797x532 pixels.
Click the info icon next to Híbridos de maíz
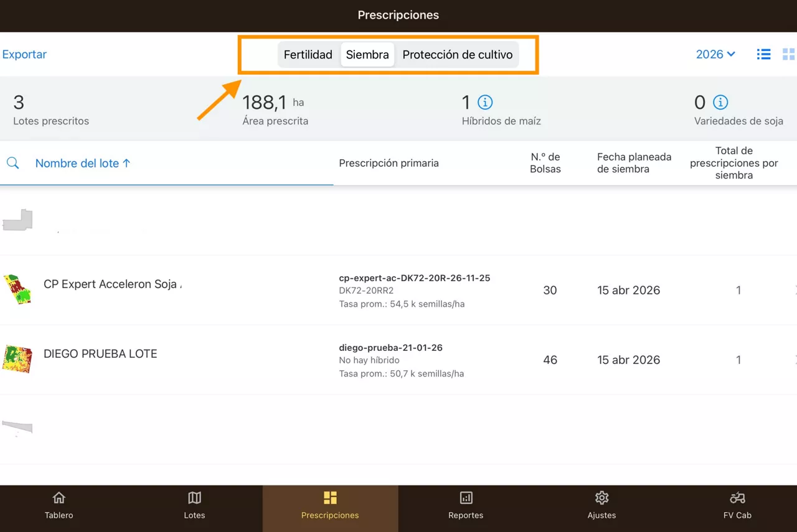(485, 101)
